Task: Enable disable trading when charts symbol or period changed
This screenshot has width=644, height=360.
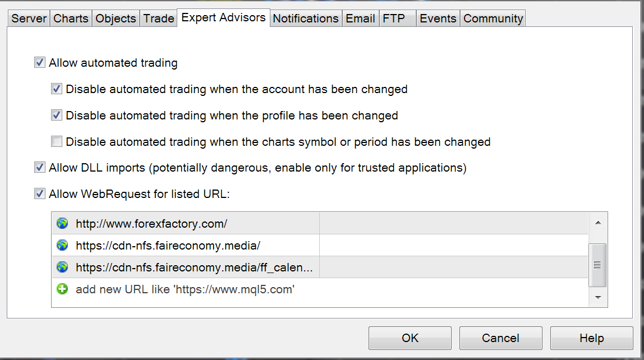Action: click(x=57, y=141)
